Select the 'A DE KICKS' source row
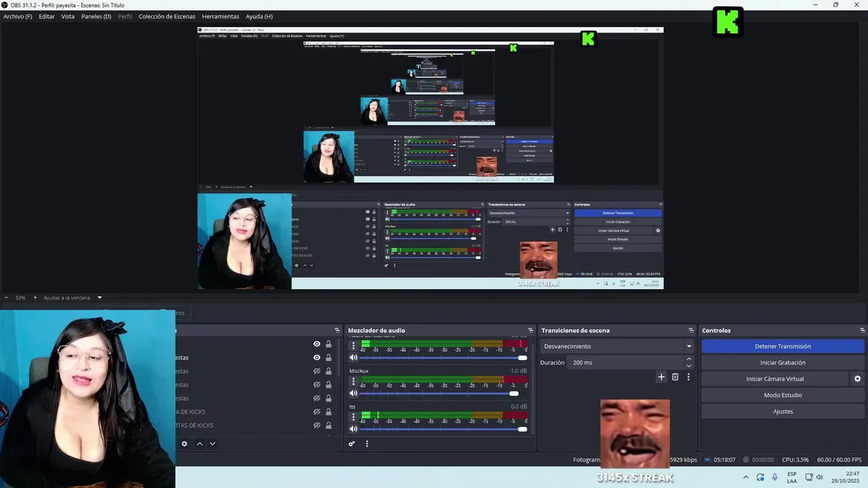Image resolution: width=868 pixels, height=488 pixels. tap(256, 411)
